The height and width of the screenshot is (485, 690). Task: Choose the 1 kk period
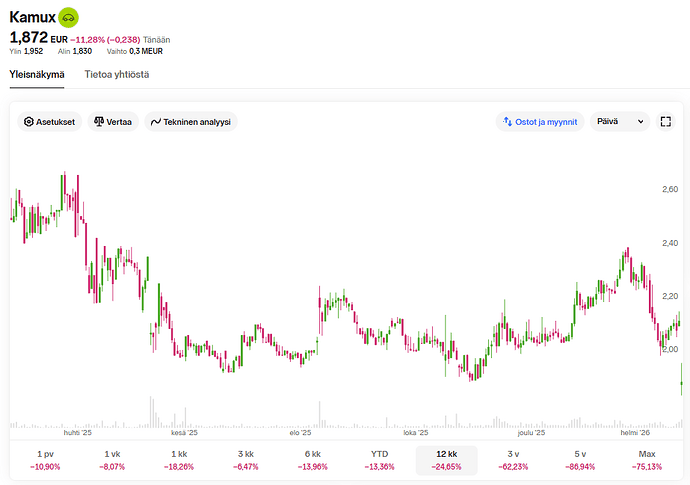click(x=179, y=460)
